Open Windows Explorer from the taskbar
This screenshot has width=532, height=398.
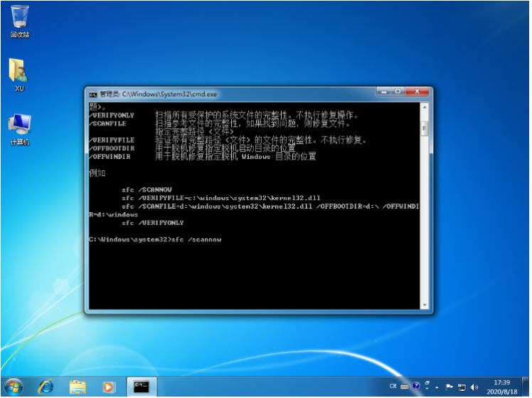click(78, 387)
